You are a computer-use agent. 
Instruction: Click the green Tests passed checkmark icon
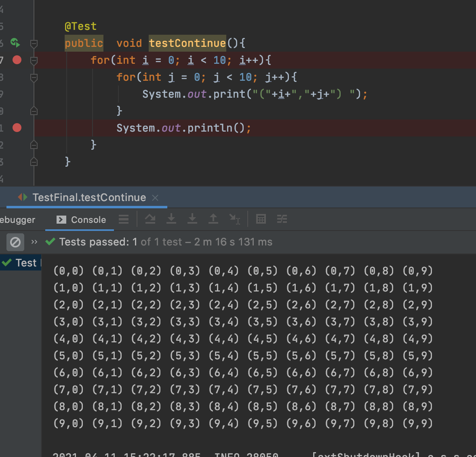coord(50,242)
